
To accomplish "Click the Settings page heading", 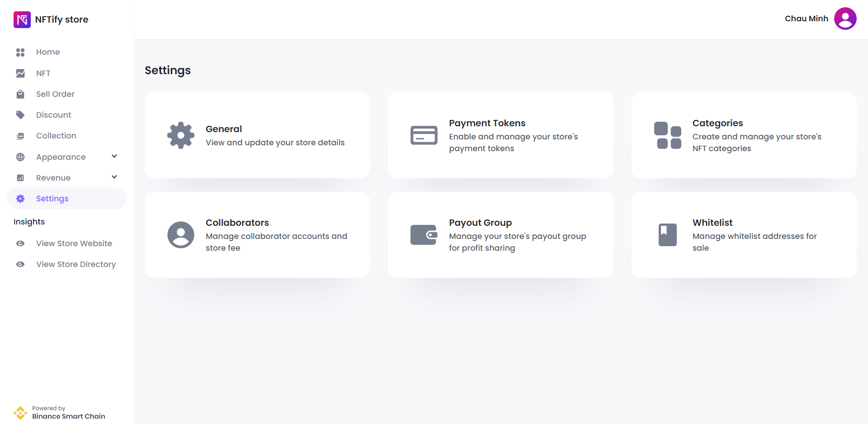I will tap(168, 71).
